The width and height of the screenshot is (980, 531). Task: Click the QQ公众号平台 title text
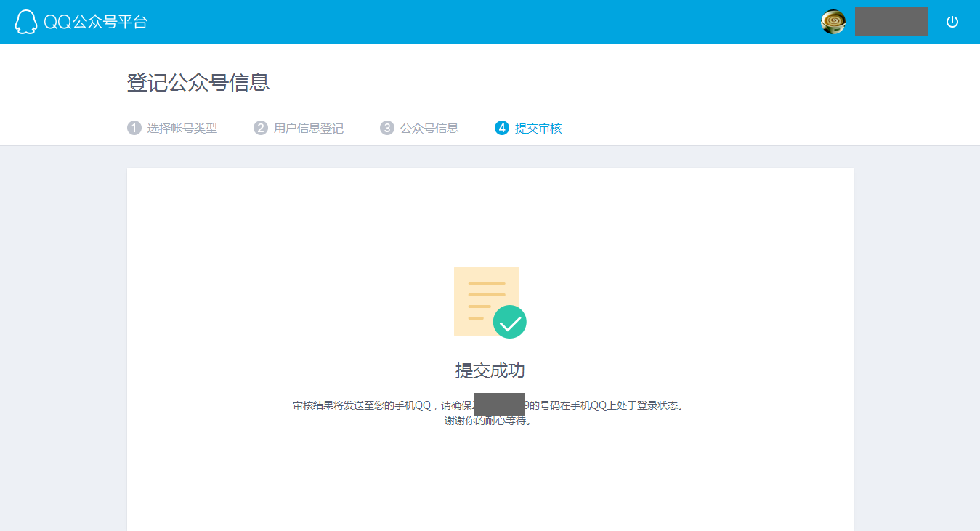tap(95, 22)
